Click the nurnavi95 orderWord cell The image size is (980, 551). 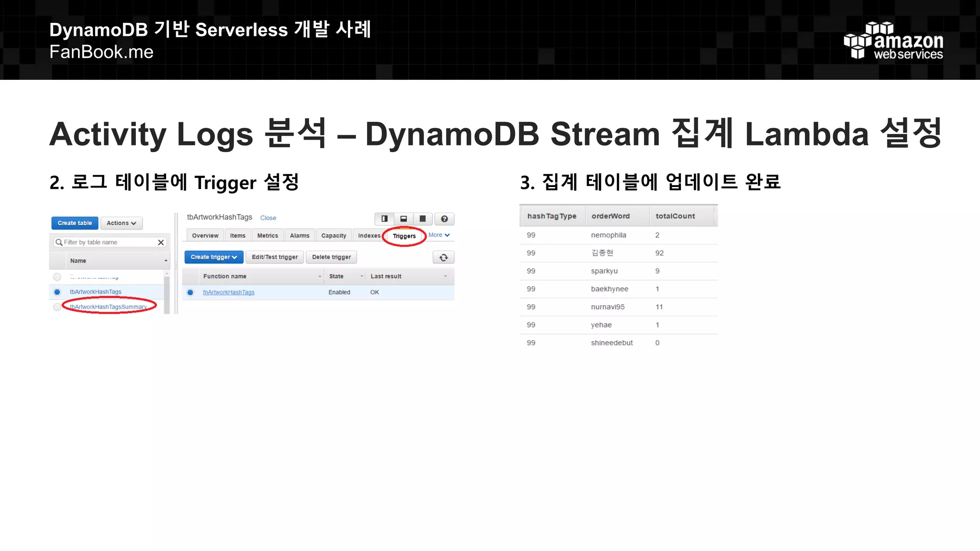[x=608, y=307]
